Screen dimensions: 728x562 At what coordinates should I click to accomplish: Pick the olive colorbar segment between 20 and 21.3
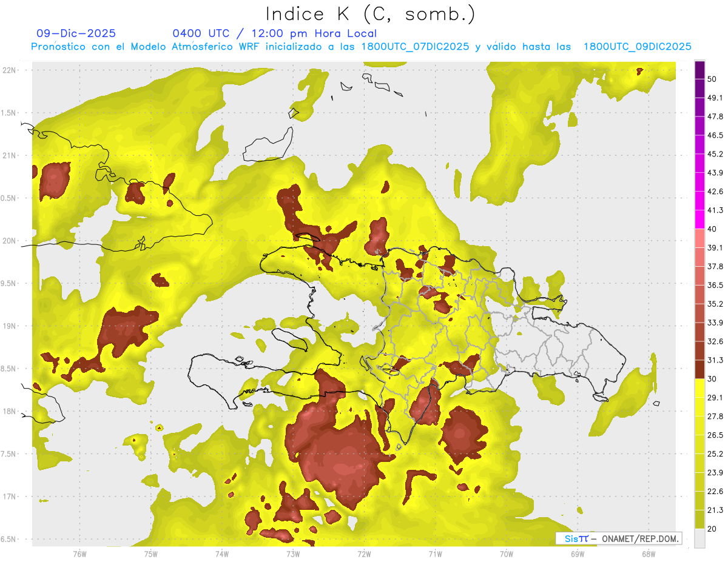tap(699, 519)
